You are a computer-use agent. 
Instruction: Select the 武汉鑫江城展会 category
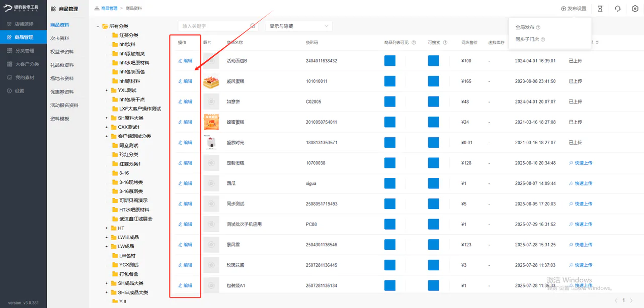[136, 219]
